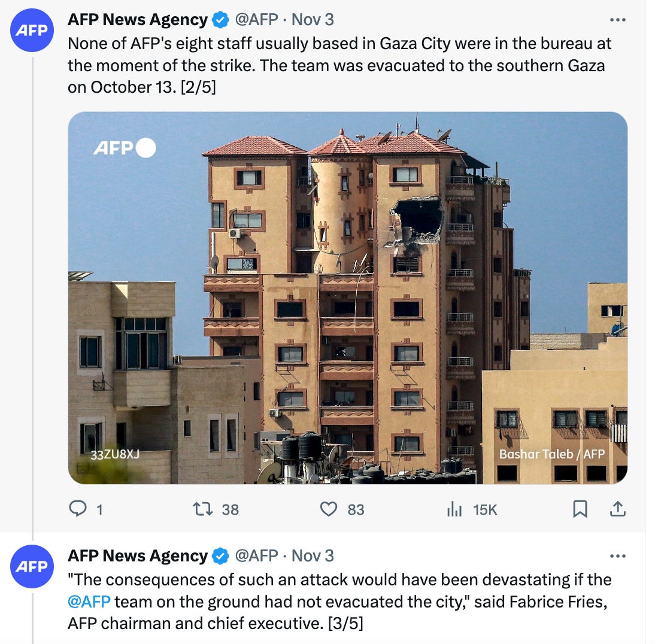Click the reply icon on the 2/5 tweet
This screenshot has width=655, height=644.
point(78,509)
